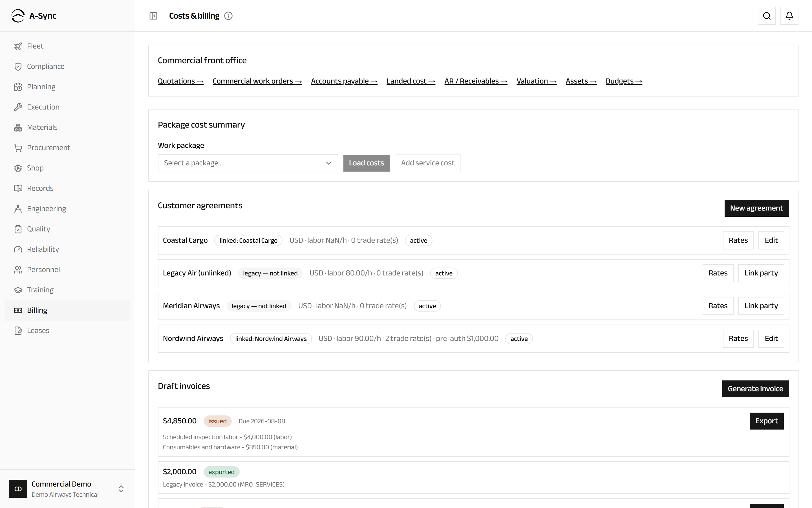Open Rates for Coastal Cargo
Viewport: 812px width, 508px height.
pyautogui.click(x=738, y=240)
